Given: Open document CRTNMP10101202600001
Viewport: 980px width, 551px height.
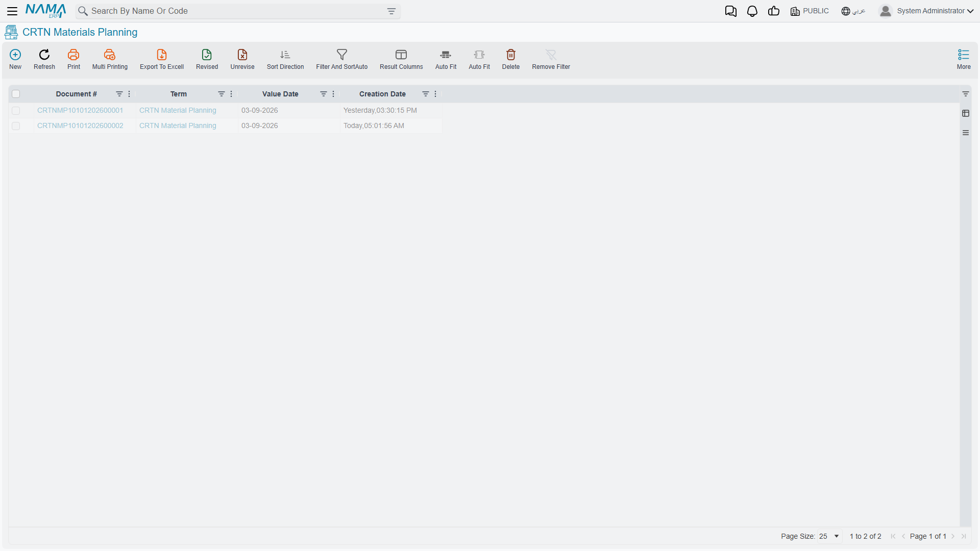Looking at the screenshot, I should tap(80, 110).
